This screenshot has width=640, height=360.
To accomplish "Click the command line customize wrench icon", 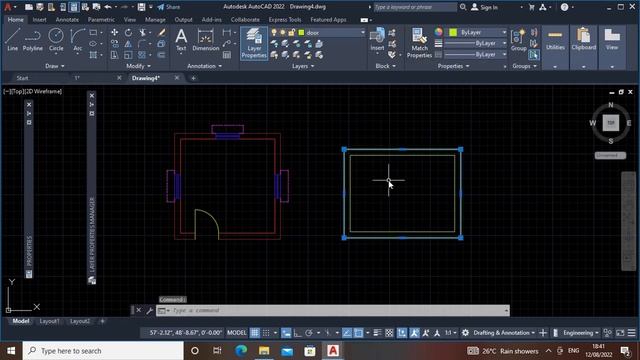I will [x=149, y=311].
